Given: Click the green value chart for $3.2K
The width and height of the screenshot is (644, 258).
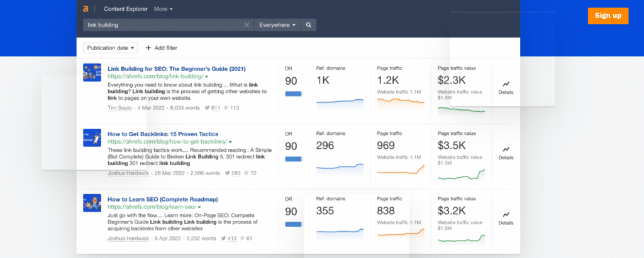Looking at the screenshot, I should [462, 240].
